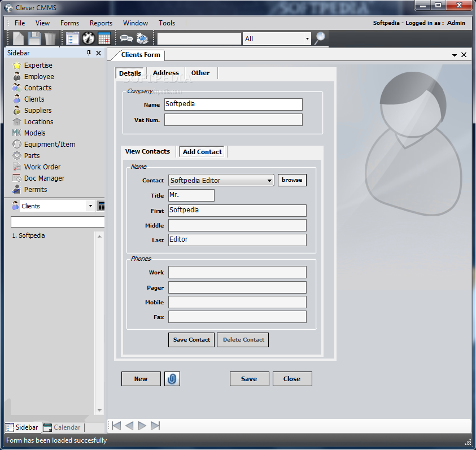Expand the sidebar Clients category dropdown
This screenshot has width=476, height=450.
tap(90, 206)
